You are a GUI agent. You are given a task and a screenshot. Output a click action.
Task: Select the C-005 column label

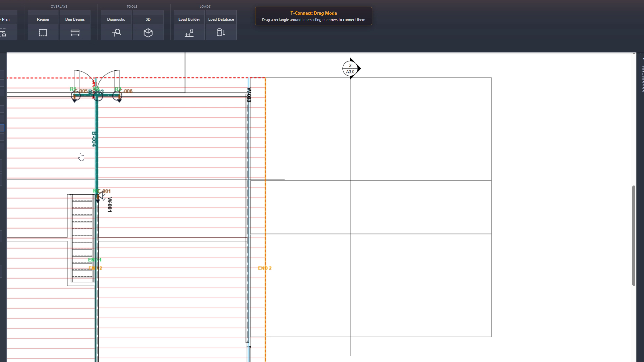[82, 91]
